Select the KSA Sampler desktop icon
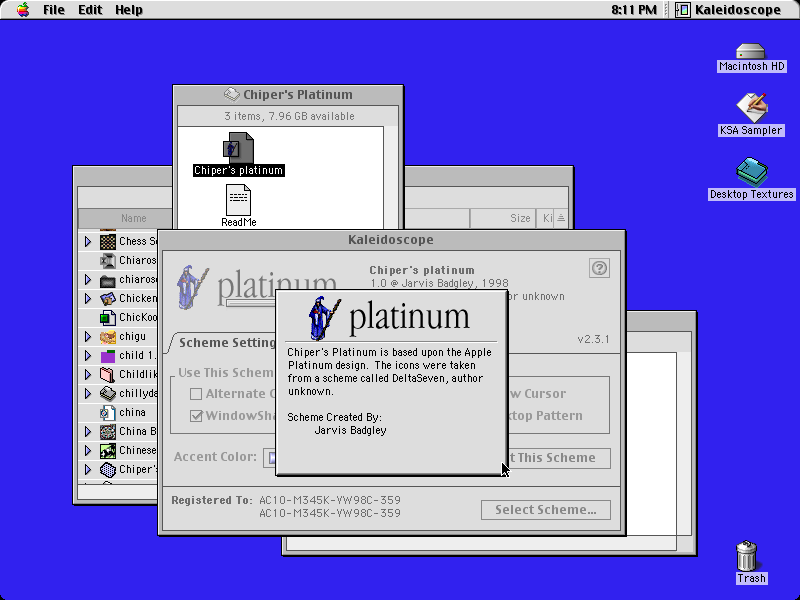The width and height of the screenshot is (800, 600). point(752,108)
